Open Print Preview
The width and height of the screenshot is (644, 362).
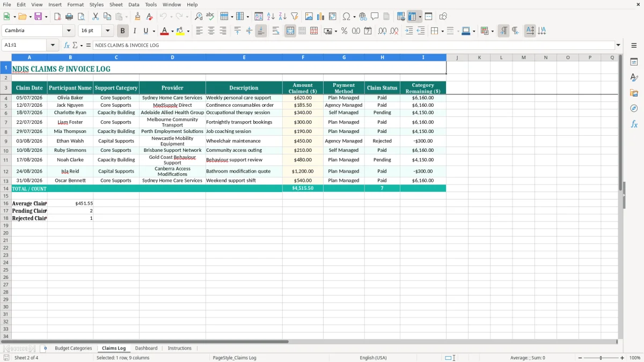pyautogui.click(x=81, y=17)
